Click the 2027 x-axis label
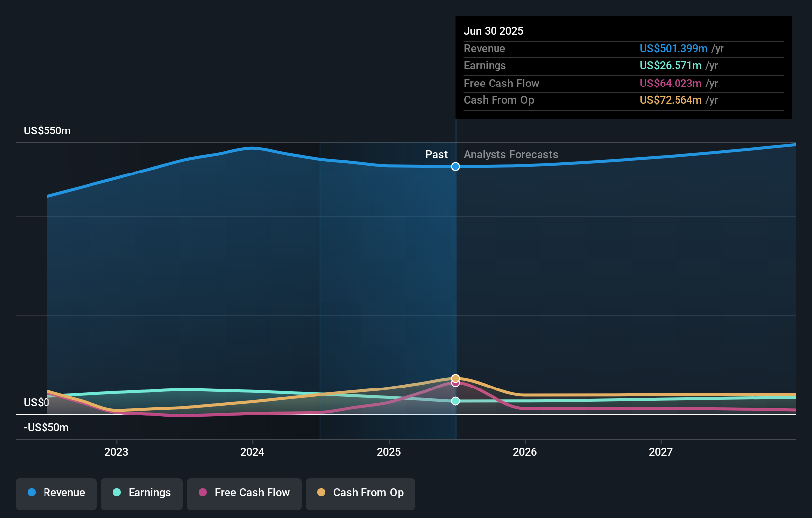 click(661, 452)
